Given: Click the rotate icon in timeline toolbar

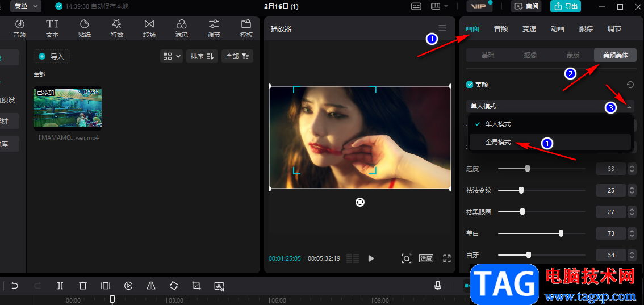Looking at the screenshot, I should coord(174,286).
